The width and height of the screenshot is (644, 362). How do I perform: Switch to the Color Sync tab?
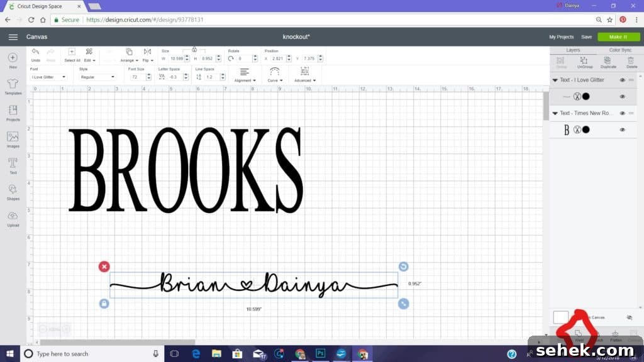pyautogui.click(x=619, y=50)
